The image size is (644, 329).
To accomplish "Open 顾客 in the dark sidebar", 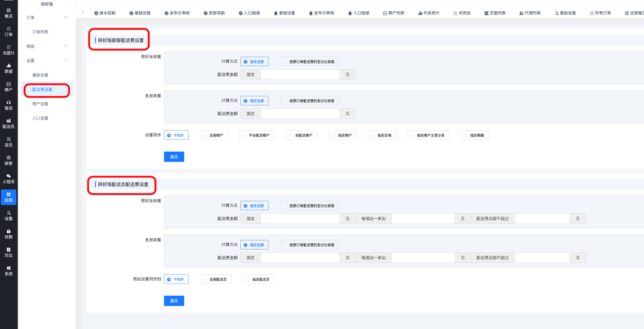I will [8, 160].
